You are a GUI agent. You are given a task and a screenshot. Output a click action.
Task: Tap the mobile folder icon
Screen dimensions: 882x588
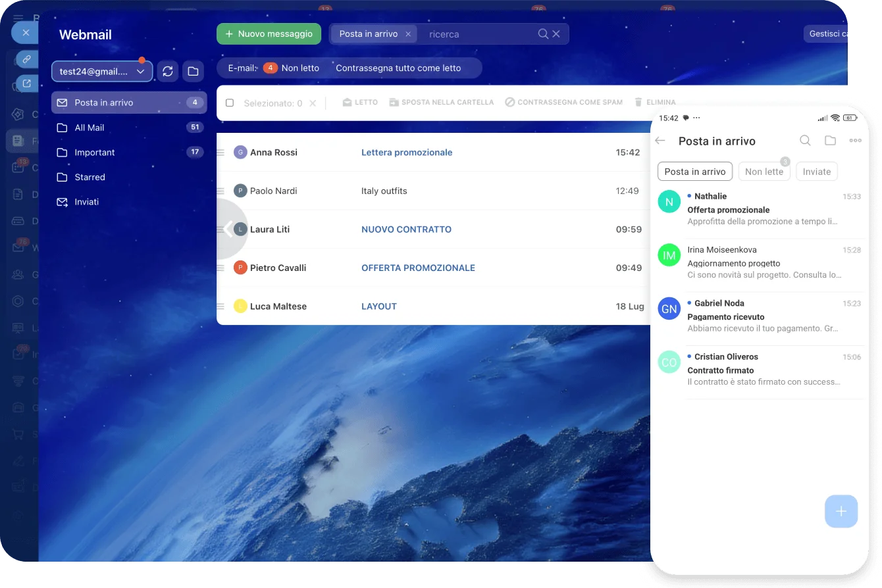click(x=830, y=141)
